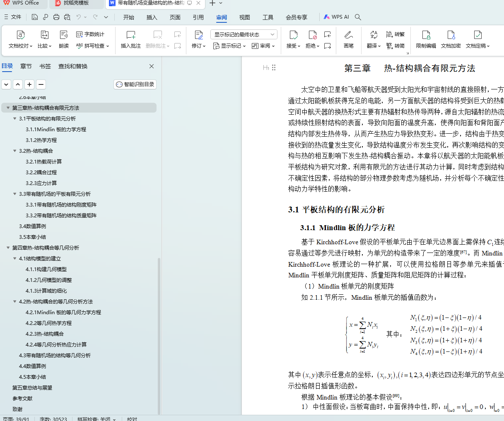Switch to the 引用 ribbon tab
This screenshot has height=421, width=504.
pos(198,17)
